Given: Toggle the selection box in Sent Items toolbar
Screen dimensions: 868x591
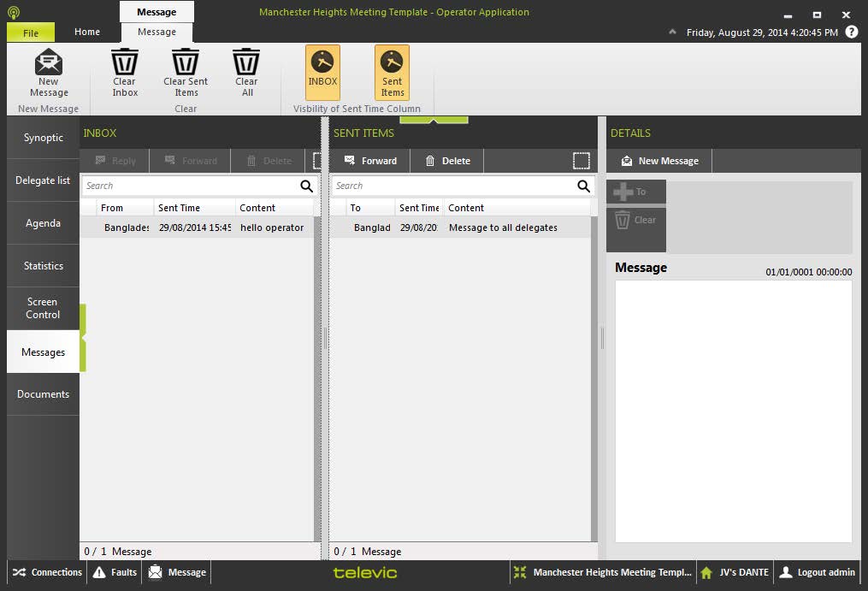Looking at the screenshot, I should tap(581, 161).
